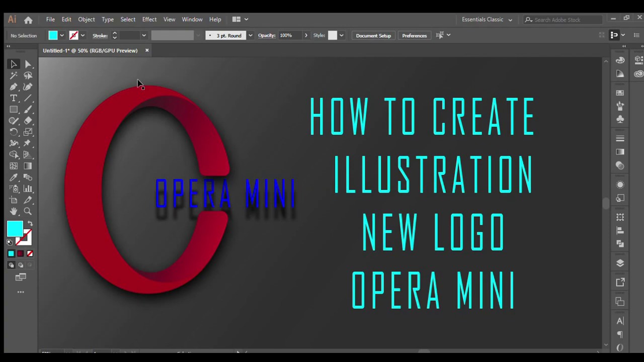Select the Zoom tool
Screen dimensions: 644x362
pyautogui.click(x=28, y=212)
